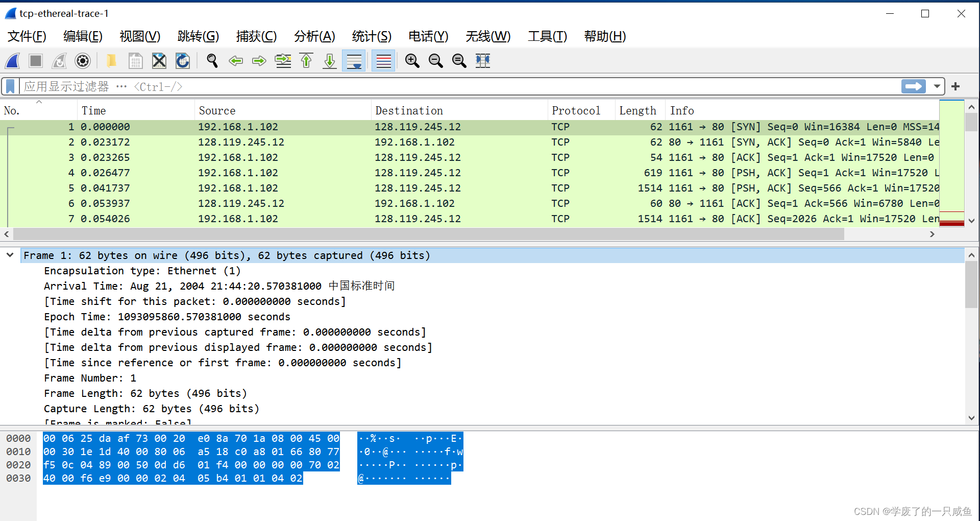Go back to previous packet arrow
Viewport: 980px width, 521px height.
pos(236,61)
